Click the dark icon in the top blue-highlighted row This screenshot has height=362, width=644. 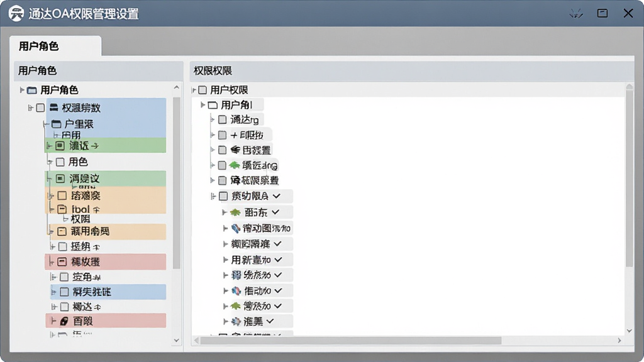[x=54, y=107]
